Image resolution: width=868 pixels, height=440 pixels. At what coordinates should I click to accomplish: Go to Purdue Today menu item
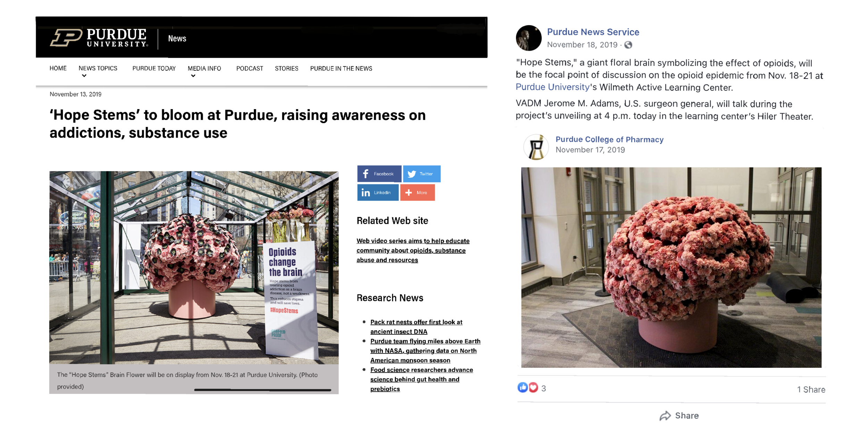[x=154, y=68]
